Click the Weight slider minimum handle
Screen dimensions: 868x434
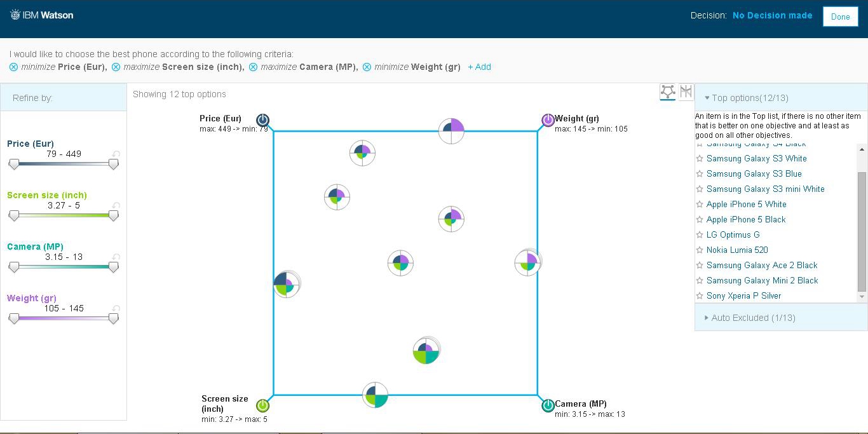coord(13,319)
